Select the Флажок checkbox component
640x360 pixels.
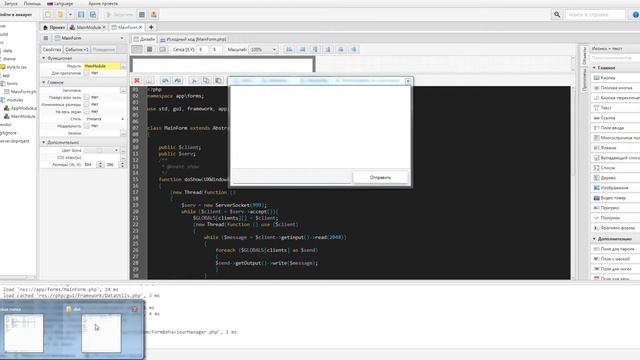coord(616,148)
